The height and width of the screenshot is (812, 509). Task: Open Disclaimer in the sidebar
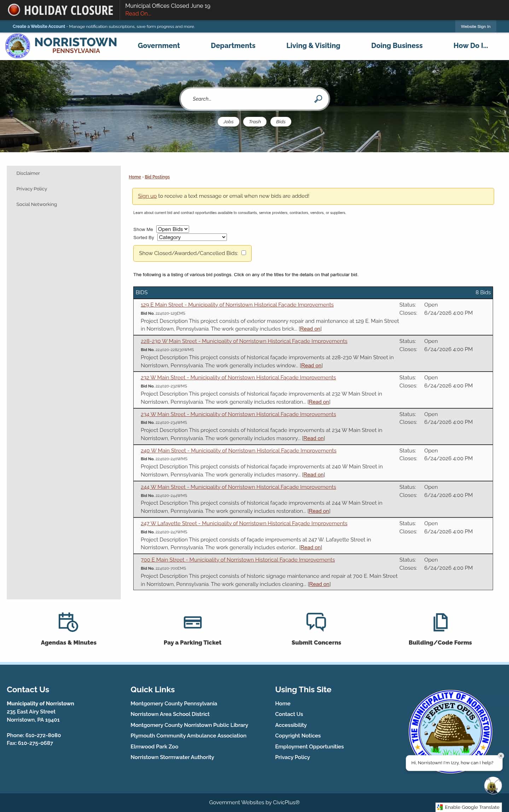click(x=28, y=173)
